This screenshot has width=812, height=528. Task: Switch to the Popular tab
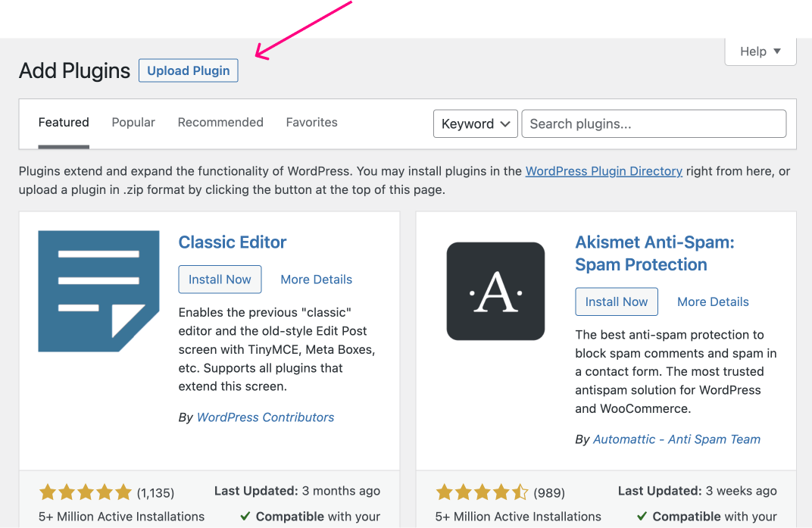click(x=133, y=122)
